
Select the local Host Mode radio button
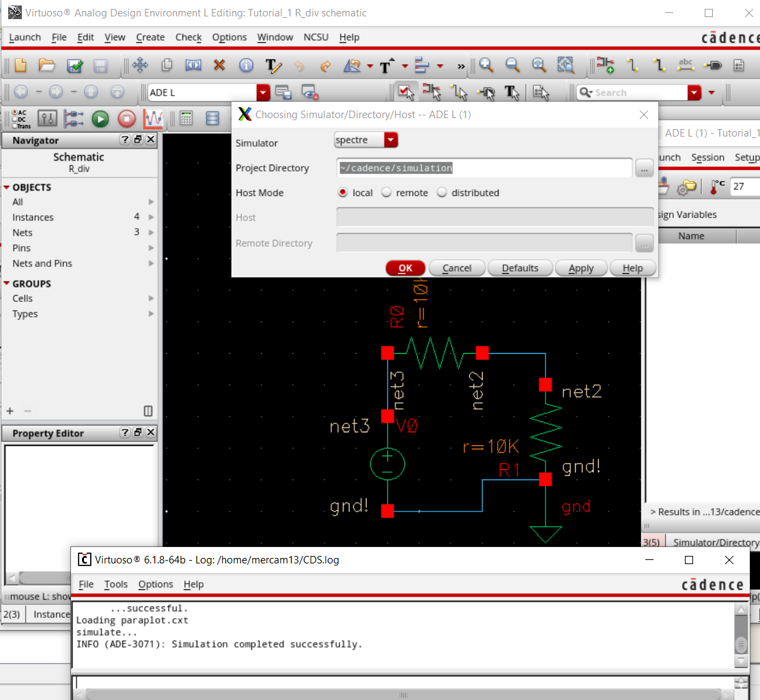(343, 193)
